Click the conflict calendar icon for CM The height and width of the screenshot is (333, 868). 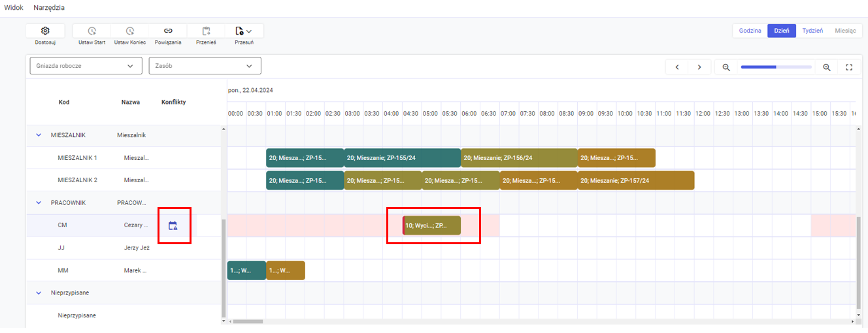point(173,226)
